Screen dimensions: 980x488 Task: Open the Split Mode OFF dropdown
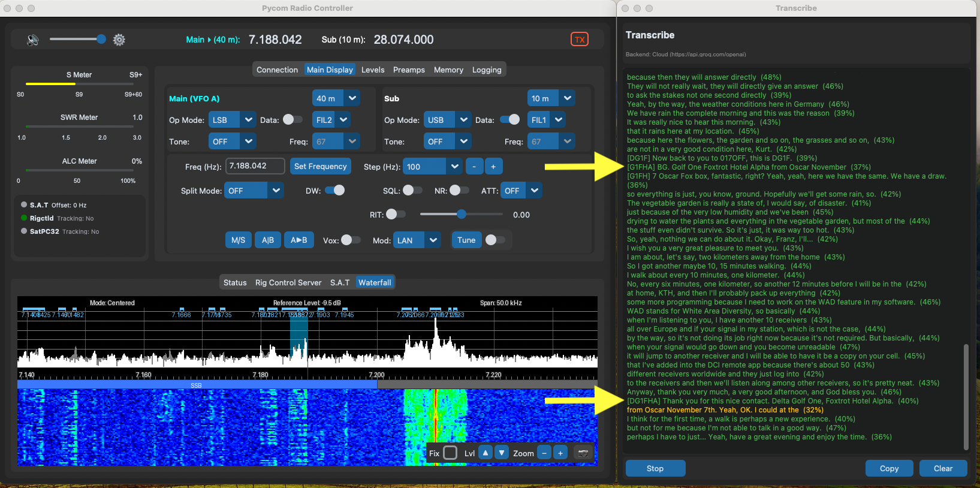tap(254, 190)
